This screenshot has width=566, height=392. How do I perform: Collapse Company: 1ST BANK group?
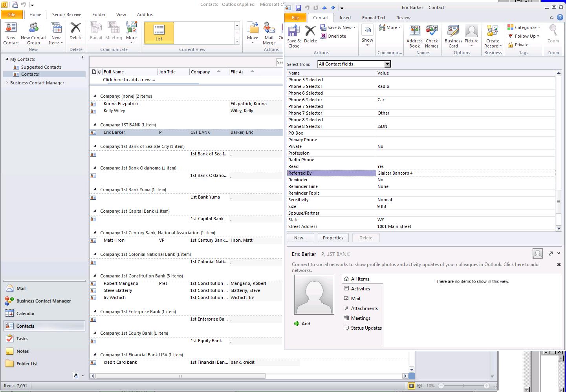[x=95, y=125]
